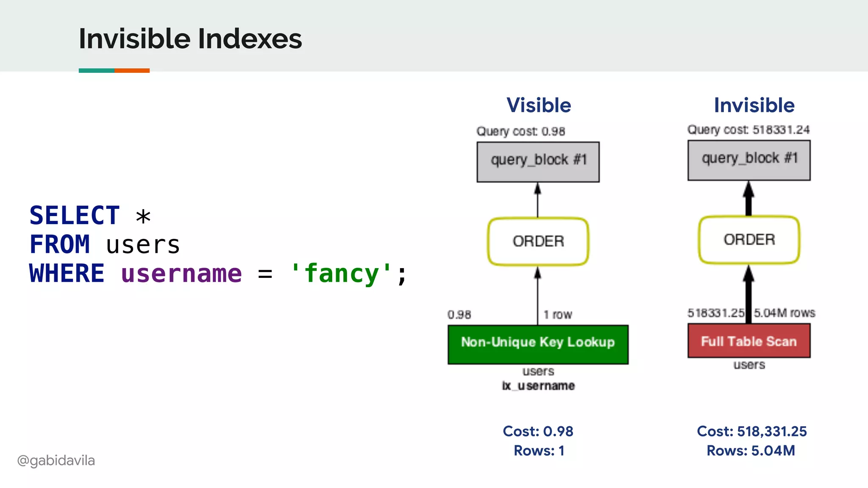
Task: Click the teal-orange underline beneath title
Action: pos(114,71)
